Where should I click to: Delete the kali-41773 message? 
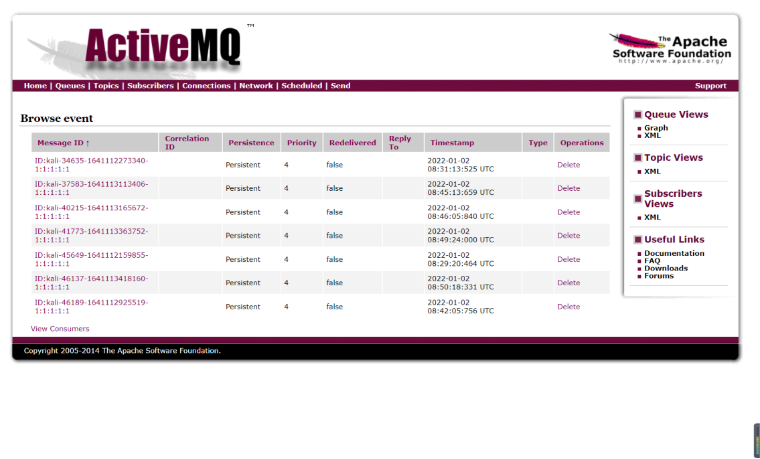click(569, 236)
